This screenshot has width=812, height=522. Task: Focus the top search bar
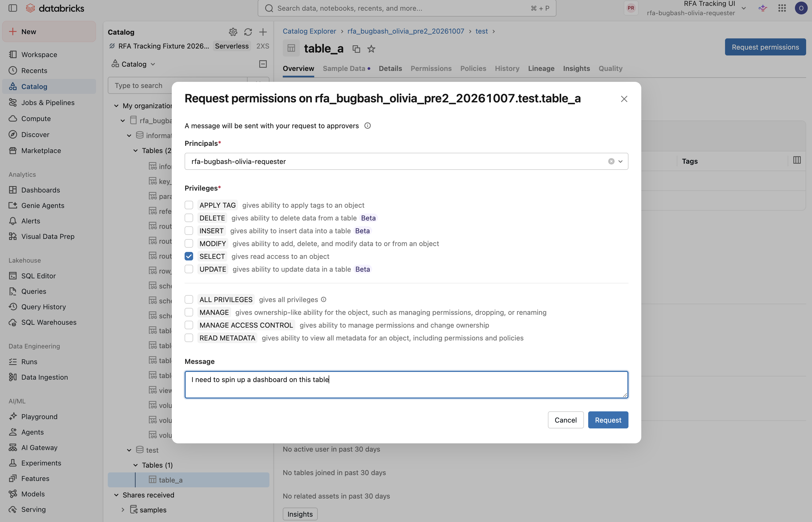pos(407,8)
